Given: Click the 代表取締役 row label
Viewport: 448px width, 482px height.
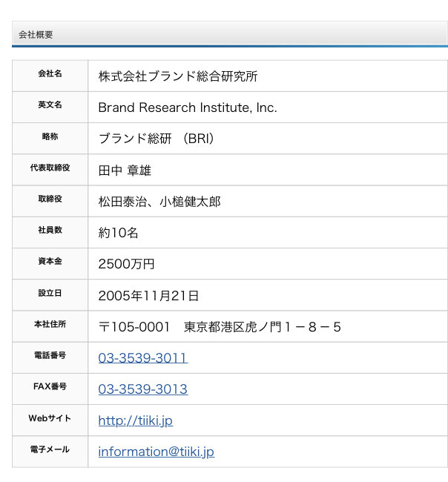Looking at the screenshot, I should 50,168.
